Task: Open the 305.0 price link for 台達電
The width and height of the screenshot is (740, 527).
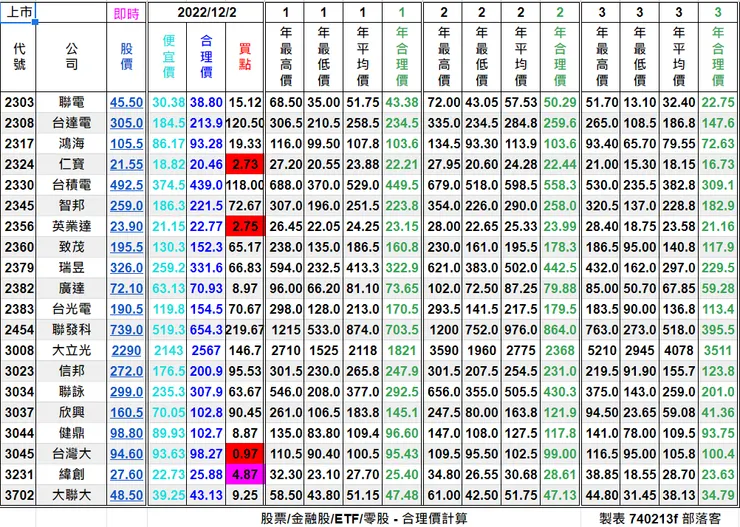Action: tap(126, 123)
